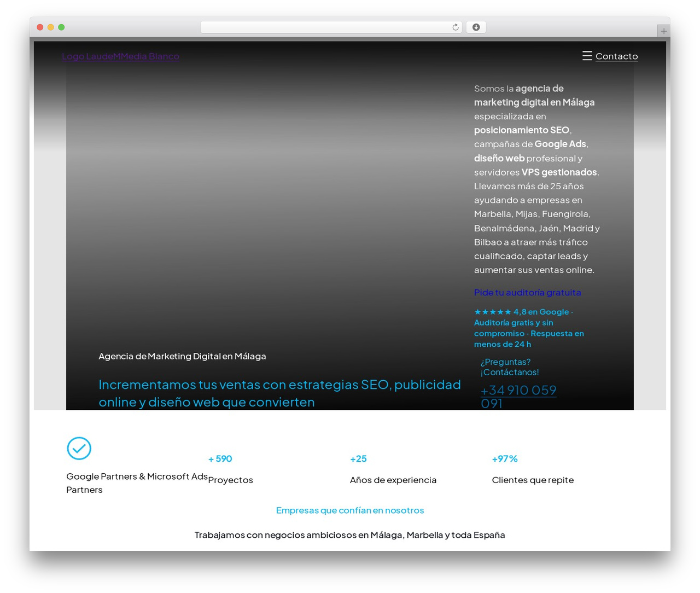Screen dimensions: 700x593
Task: Minimize the window with yellow button
Action: [51, 27]
